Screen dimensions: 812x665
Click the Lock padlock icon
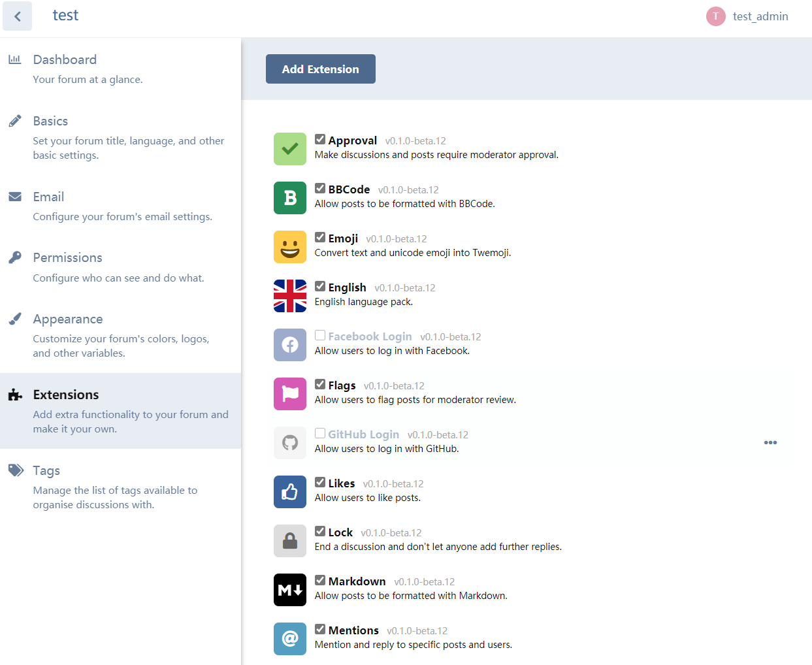[x=290, y=541]
